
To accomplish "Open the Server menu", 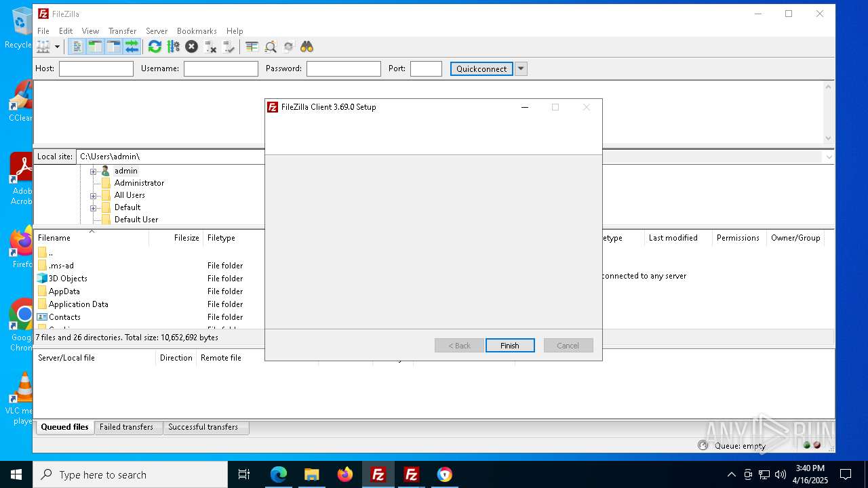I will pos(157,31).
